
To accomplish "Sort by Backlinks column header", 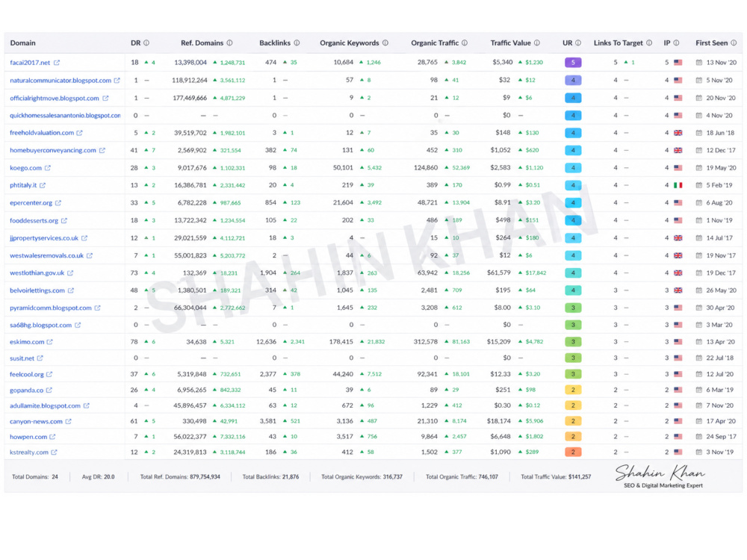I will coord(275,43).
